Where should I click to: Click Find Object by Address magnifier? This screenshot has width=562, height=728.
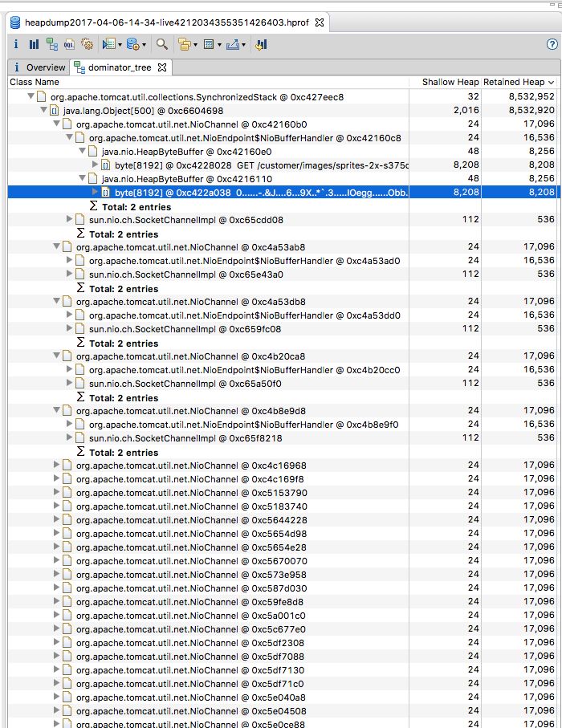[161, 44]
